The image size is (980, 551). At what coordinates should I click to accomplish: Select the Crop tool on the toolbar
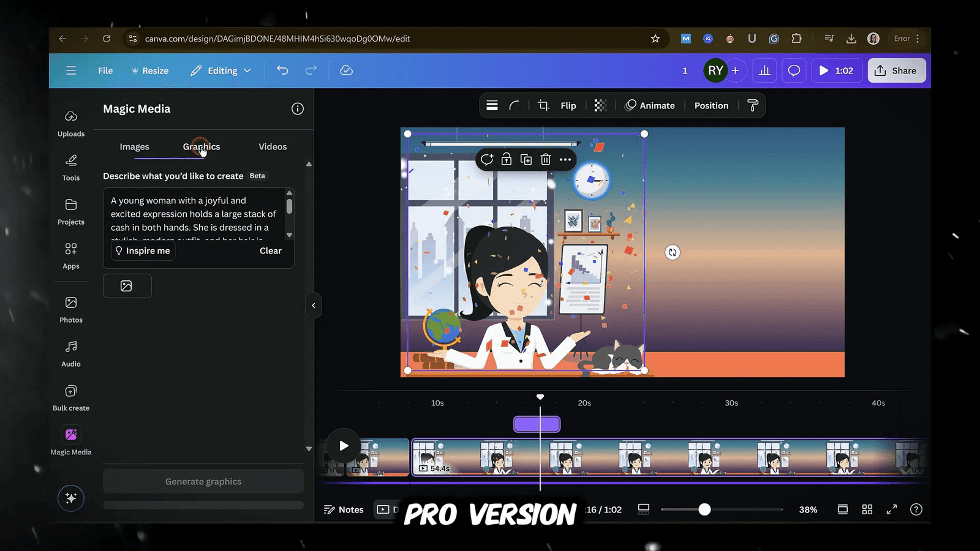click(542, 105)
